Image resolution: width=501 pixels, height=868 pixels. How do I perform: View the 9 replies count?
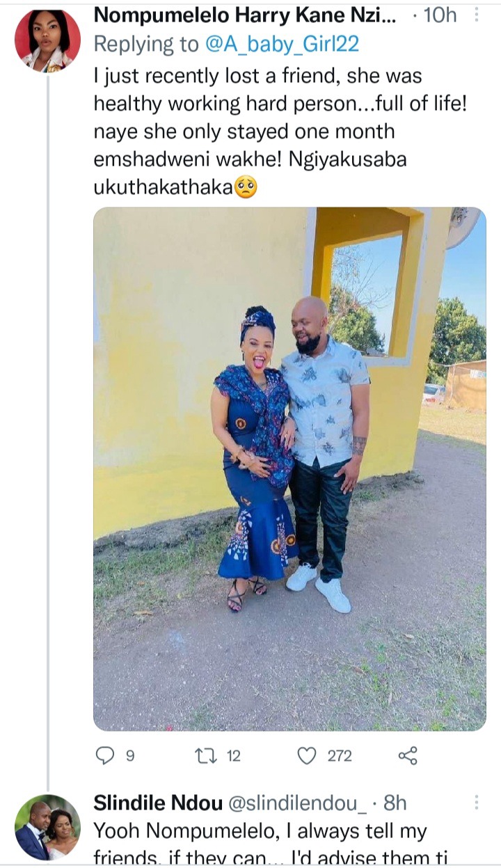click(130, 756)
